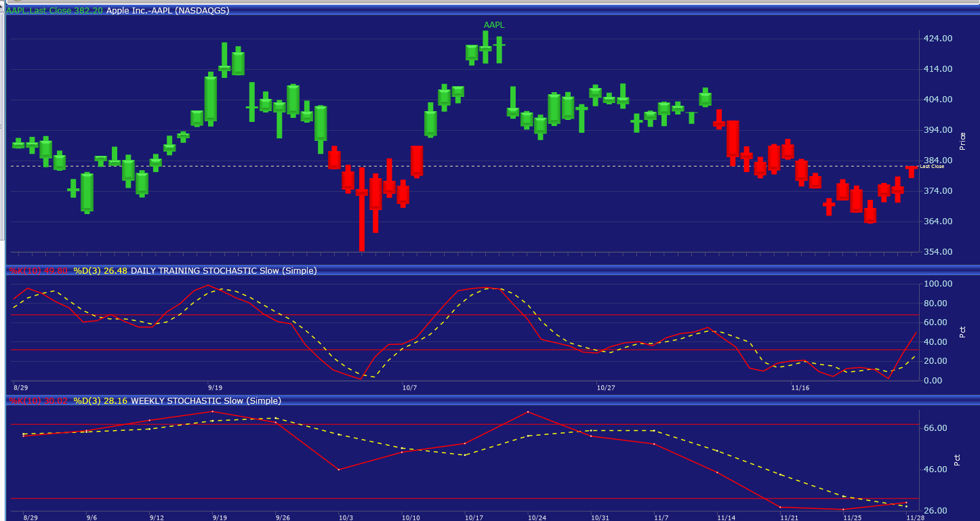Click the 384.00 price axis value
This screenshot has width=980, height=521.
tap(939, 161)
